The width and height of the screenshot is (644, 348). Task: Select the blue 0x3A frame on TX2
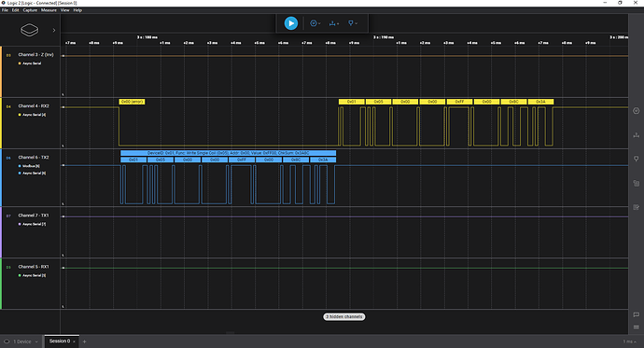click(323, 160)
